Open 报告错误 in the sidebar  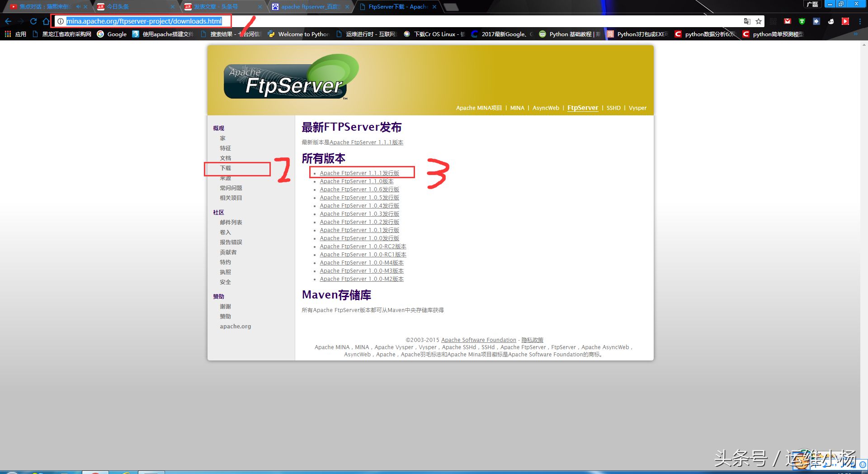(231, 242)
